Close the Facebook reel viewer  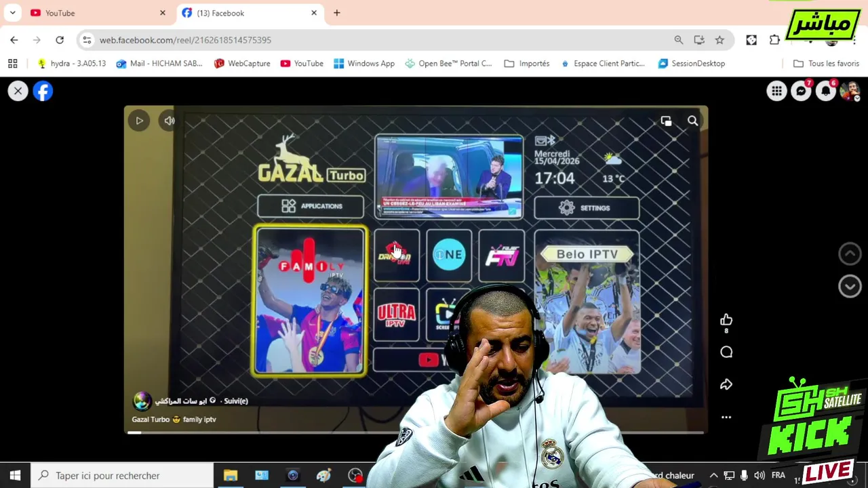18,91
